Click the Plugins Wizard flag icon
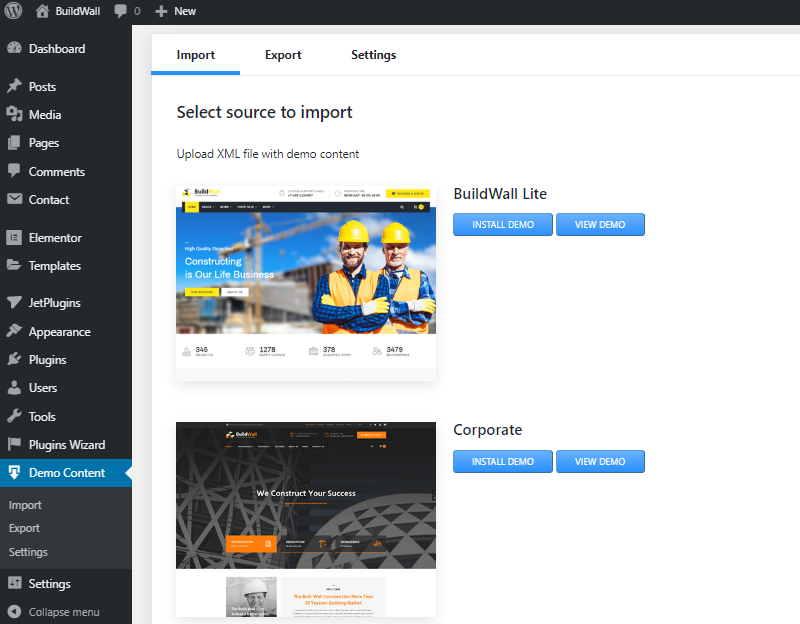 14,444
